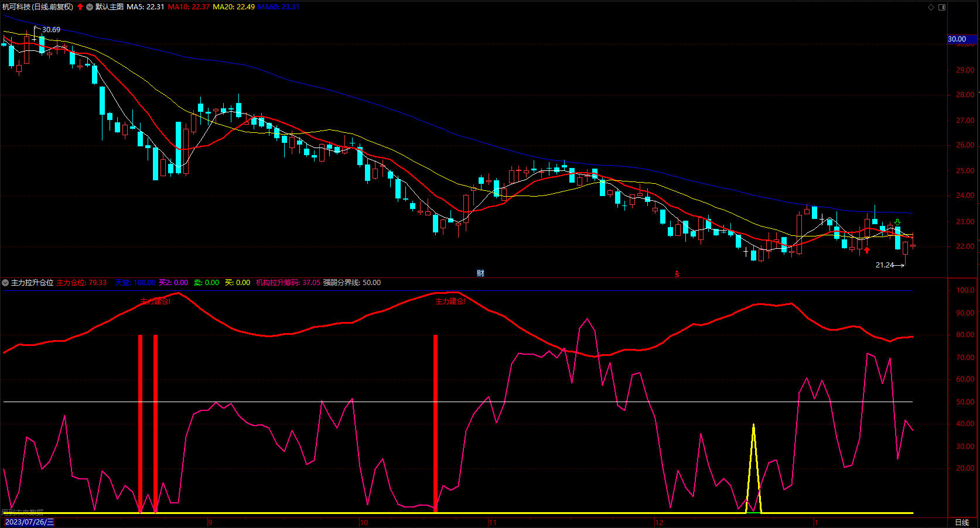Click the 2023/07/26 date label on timeline

[29, 522]
